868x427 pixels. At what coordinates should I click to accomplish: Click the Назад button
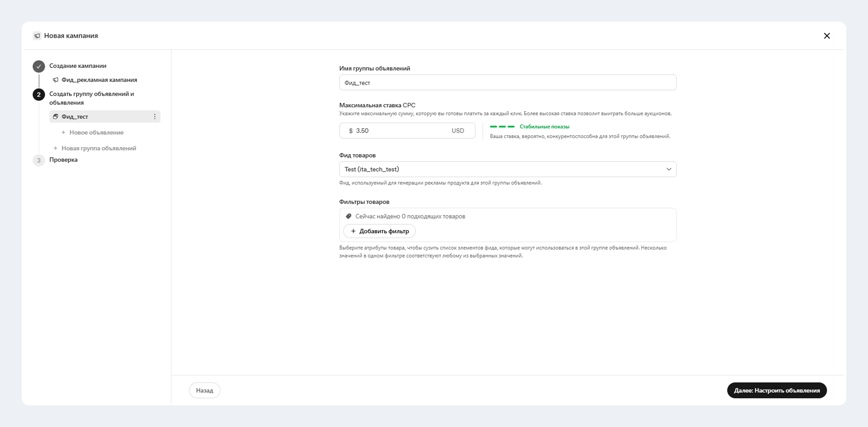(x=205, y=391)
